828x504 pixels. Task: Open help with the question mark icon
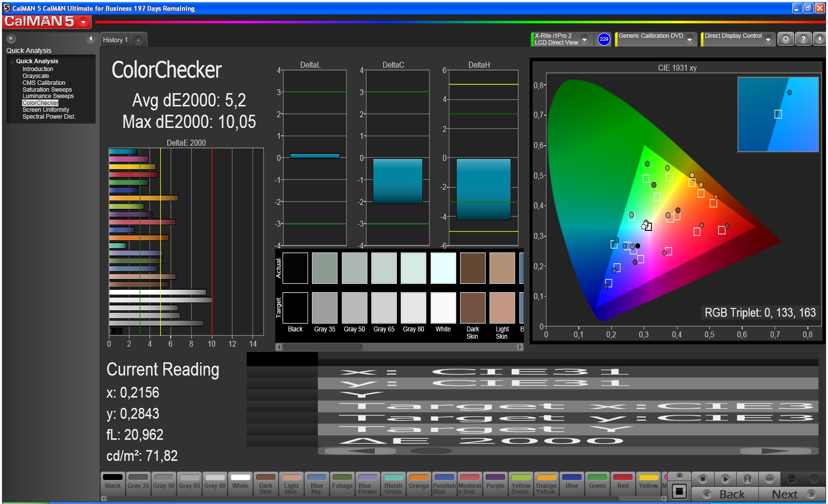pyautogui.click(x=803, y=39)
